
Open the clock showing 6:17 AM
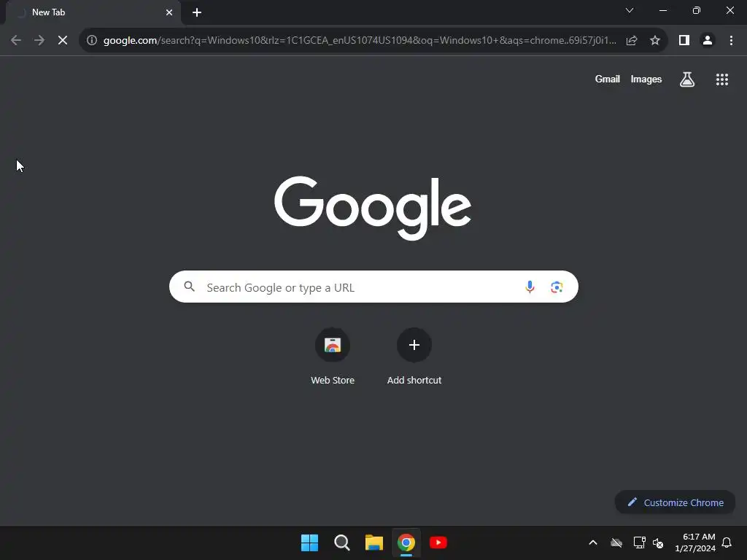695,542
